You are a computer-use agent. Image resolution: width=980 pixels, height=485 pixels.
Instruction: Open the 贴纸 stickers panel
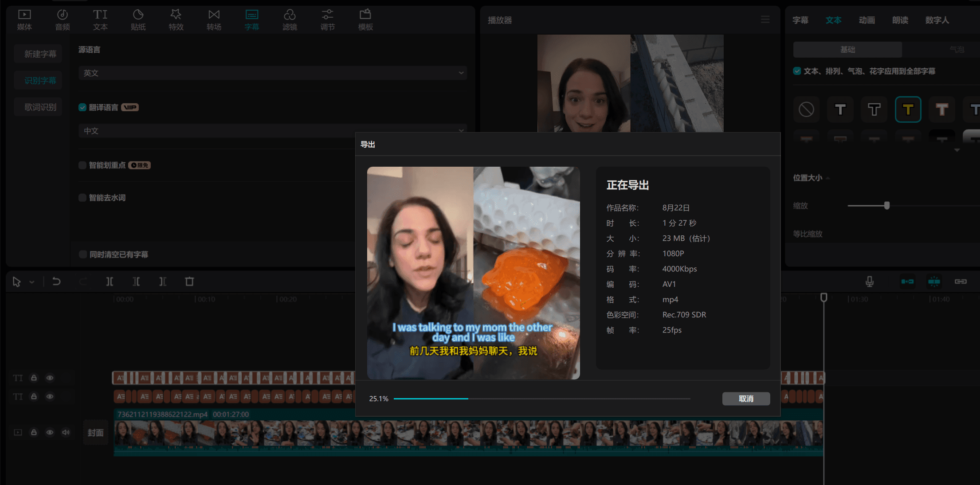click(x=138, y=20)
